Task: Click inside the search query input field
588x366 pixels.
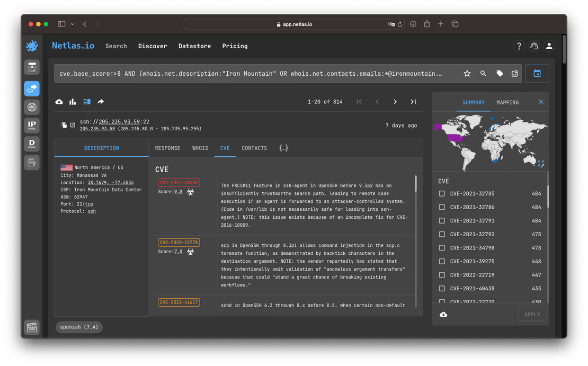Action: point(254,73)
